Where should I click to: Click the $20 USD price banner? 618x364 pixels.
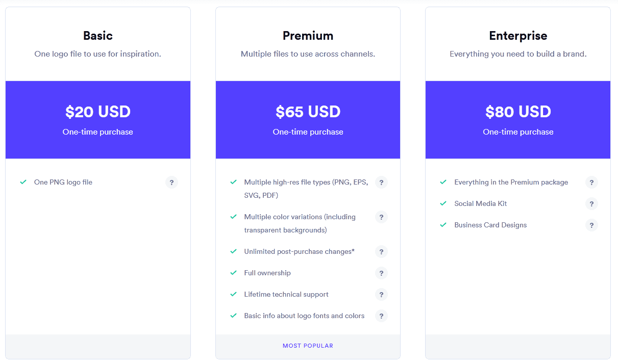point(97,112)
